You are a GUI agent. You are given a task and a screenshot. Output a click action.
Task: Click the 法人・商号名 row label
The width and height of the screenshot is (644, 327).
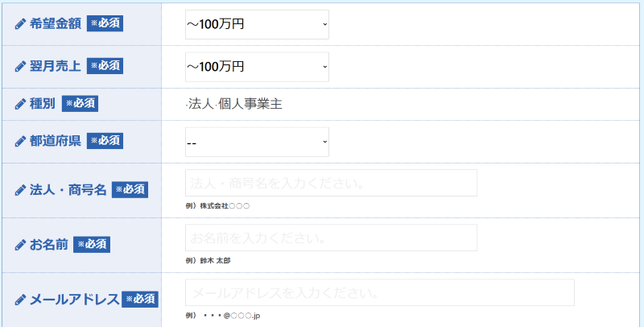68,190
